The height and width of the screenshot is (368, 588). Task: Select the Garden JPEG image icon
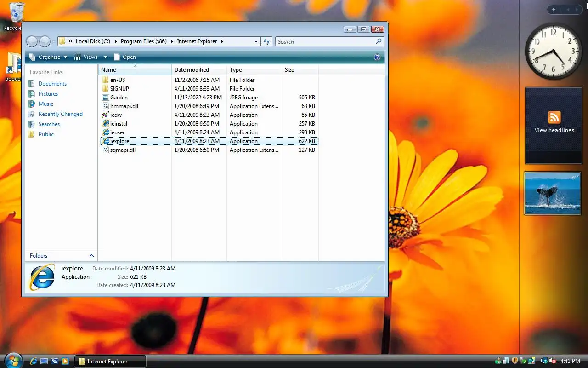(x=106, y=98)
